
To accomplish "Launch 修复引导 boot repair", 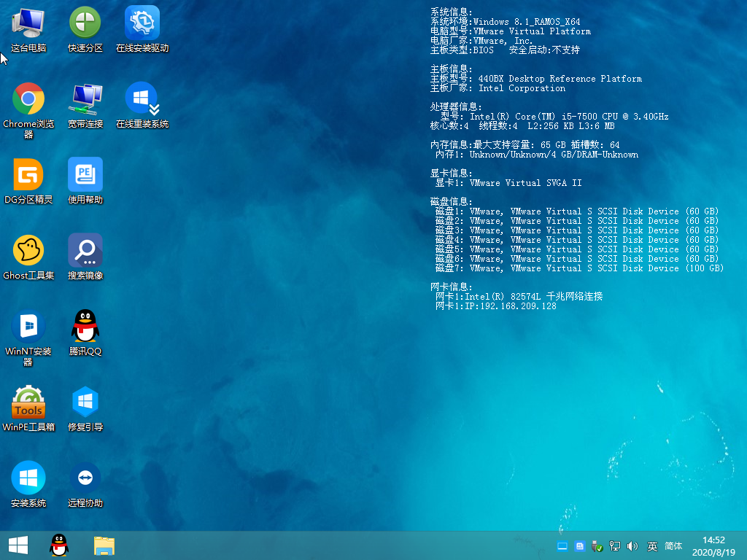I will pyautogui.click(x=85, y=408).
